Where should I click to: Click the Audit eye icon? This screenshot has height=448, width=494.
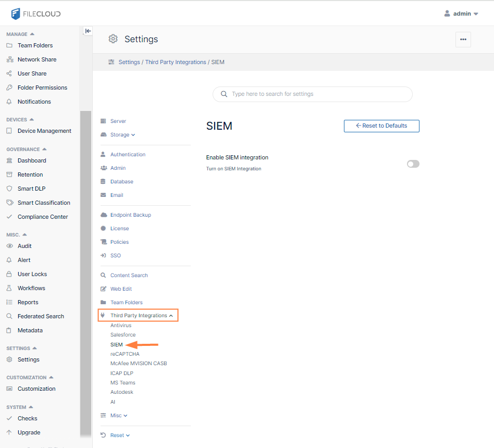click(9, 246)
